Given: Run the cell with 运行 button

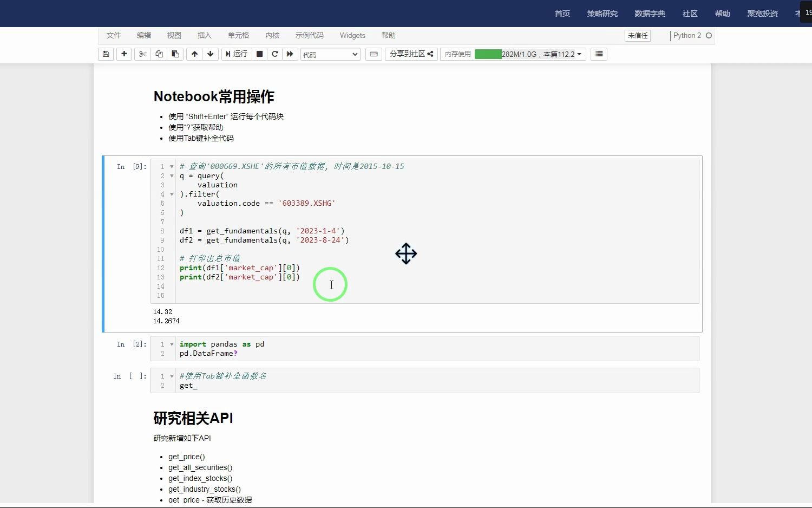Looking at the screenshot, I should click(x=237, y=54).
